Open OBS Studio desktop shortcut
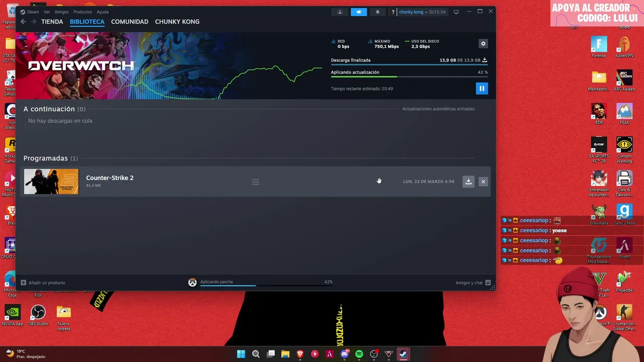The image size is (644, 362). point(38,315)
